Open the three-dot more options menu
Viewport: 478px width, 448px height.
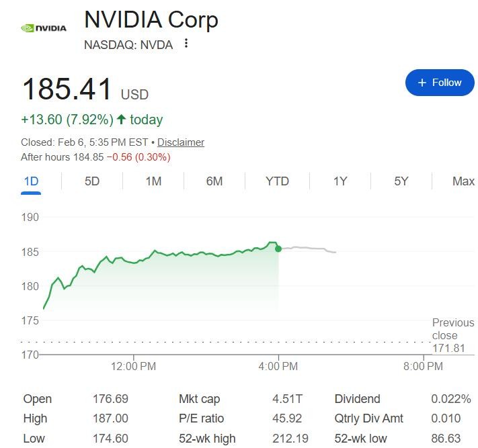point(186,44)
